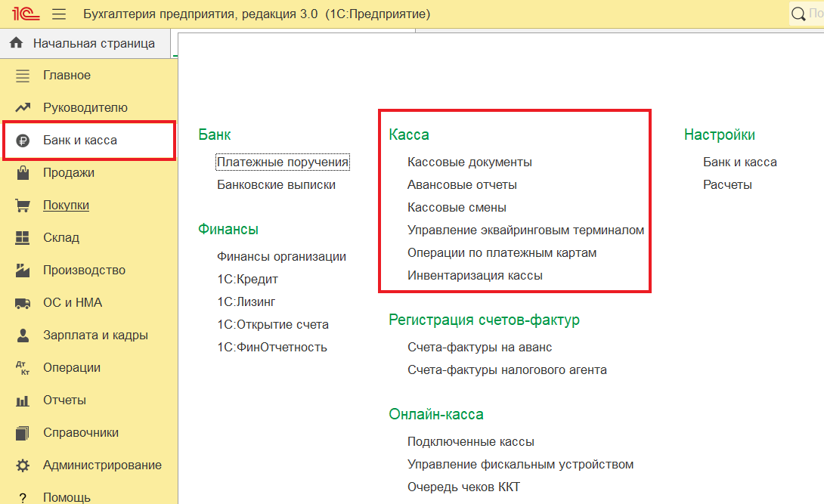Image resolution: width=824 pixels, height=504 pixels.
Task: Click the ruble coin icon for Банк и касса
Action: point(23,141)
